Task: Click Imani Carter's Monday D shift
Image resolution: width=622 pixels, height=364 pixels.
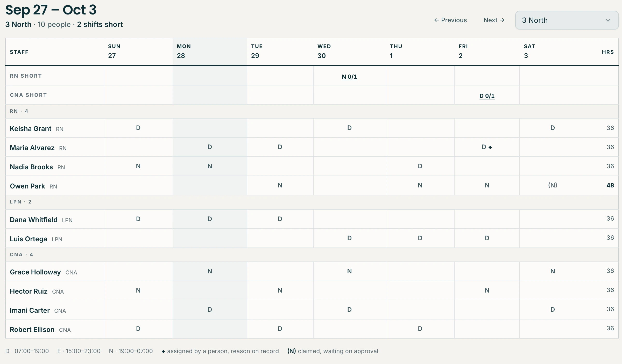Action: (x=210, y=310)
